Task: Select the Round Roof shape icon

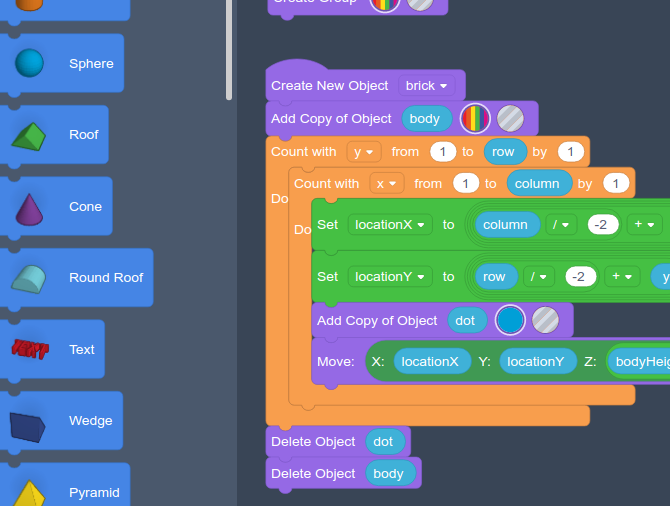Action: 29,279
